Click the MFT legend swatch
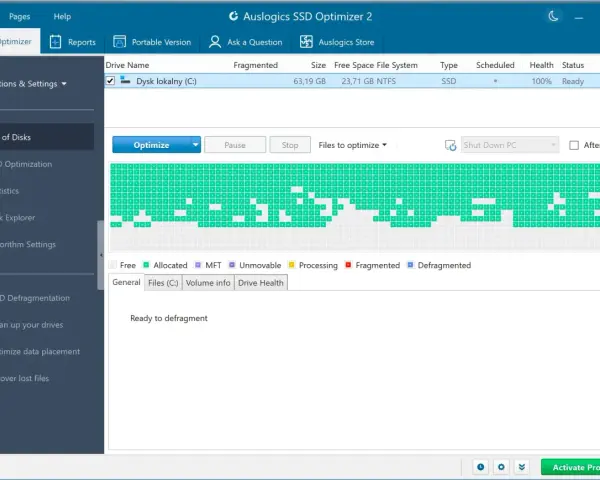The image size is (600, 480). coord(198,265)
